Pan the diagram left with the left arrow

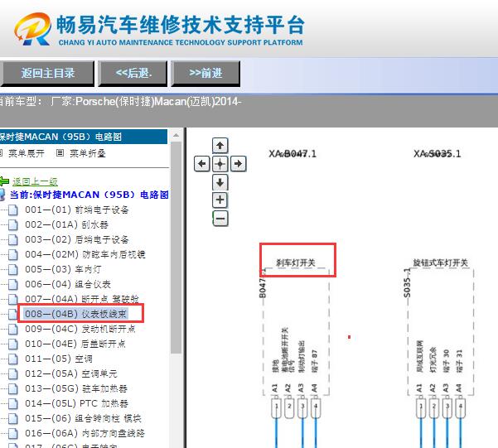tap(201, 164)
